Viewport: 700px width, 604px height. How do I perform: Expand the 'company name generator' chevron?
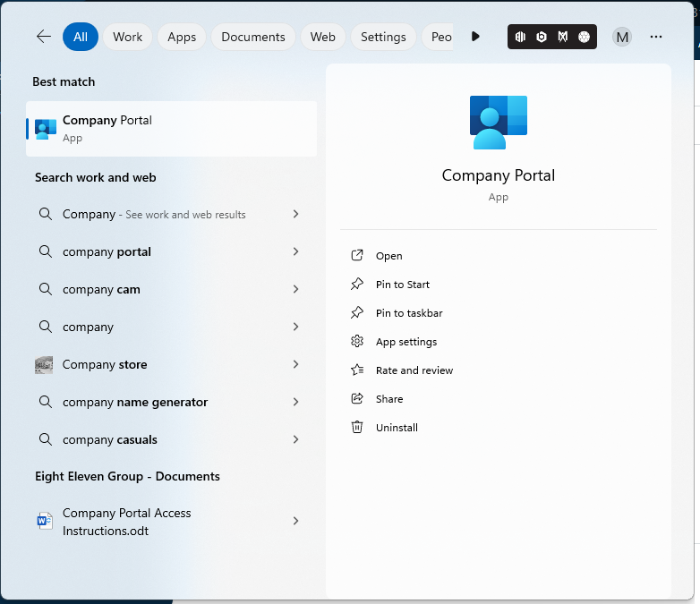pos(295,402)
